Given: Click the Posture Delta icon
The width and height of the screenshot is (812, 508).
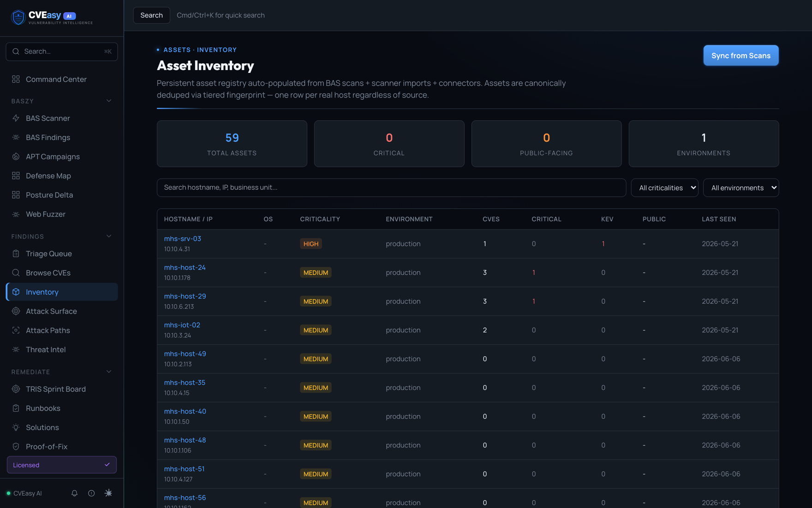Looking at the screenshot, I should [16, 195].
